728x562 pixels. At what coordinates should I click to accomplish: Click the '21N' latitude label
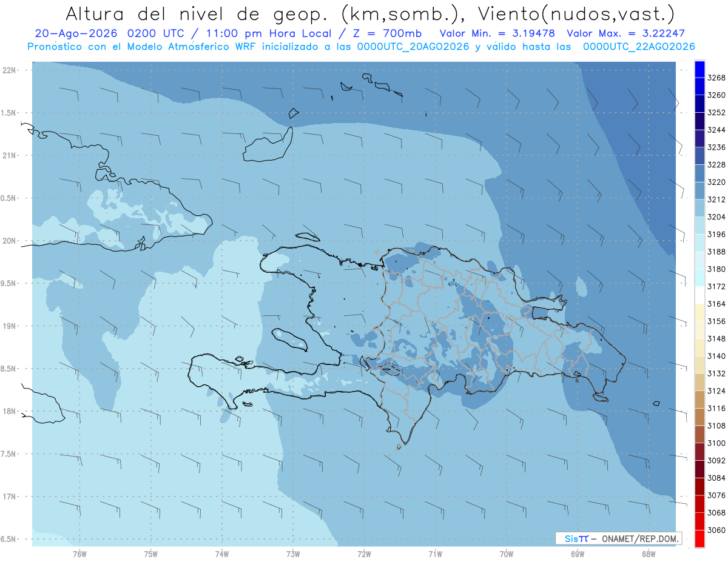[10, 156]
